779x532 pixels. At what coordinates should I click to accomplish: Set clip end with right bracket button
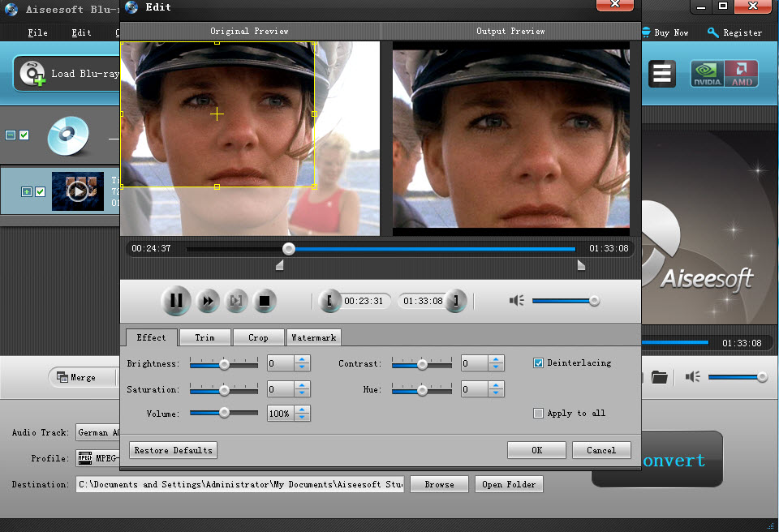click(455, 301)
